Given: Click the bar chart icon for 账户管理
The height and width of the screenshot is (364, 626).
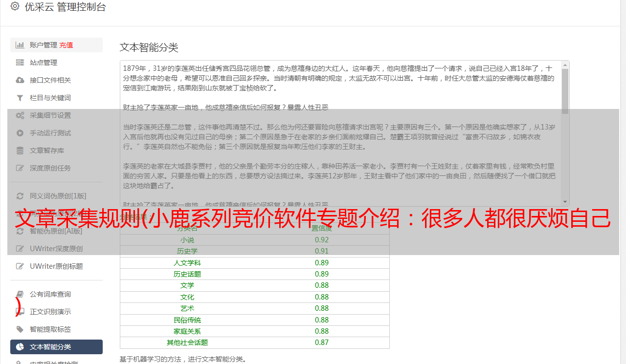Looking at the screenshot, I should click(20, 45).
